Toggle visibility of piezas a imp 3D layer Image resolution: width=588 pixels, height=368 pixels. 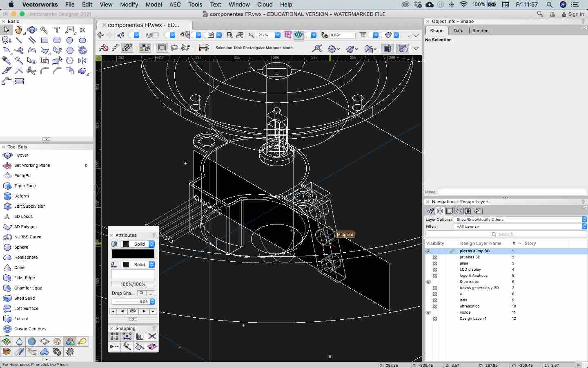pos(428,251)
